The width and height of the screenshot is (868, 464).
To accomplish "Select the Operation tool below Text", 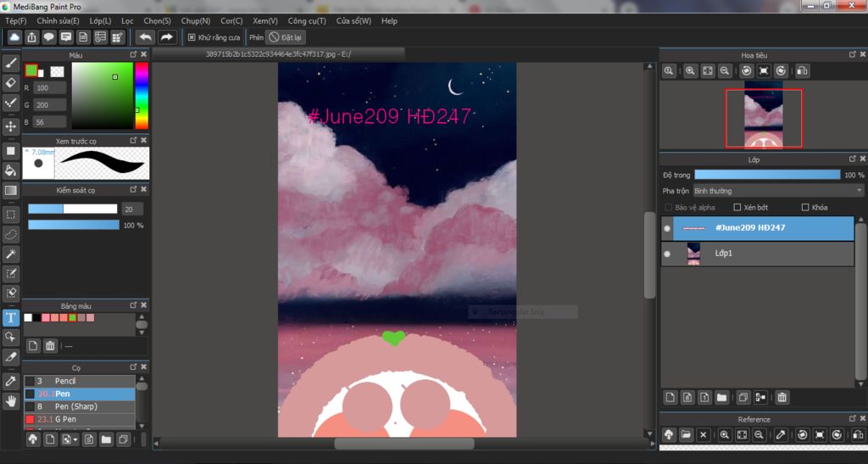I will pos(10,337).
